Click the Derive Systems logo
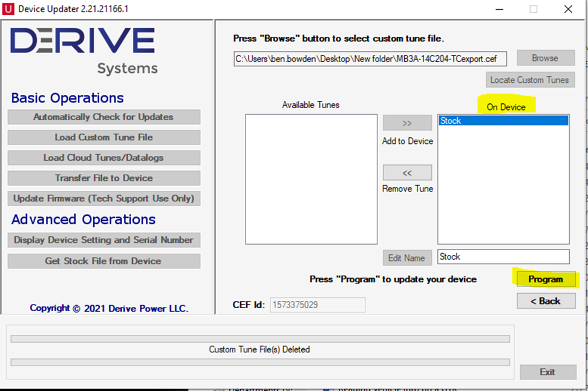Image resolution: width=588 pixels, height=391 pixels. pyautogui.click(x=83, y=51)
